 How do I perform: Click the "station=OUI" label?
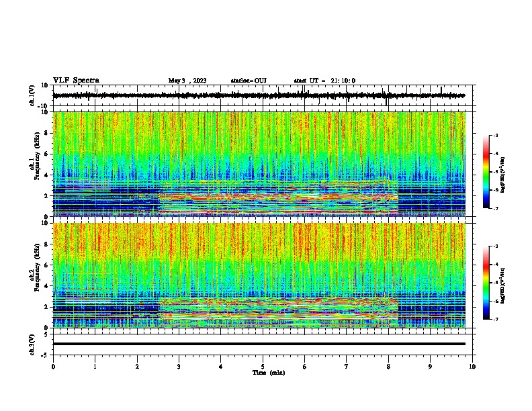point(249,81)
